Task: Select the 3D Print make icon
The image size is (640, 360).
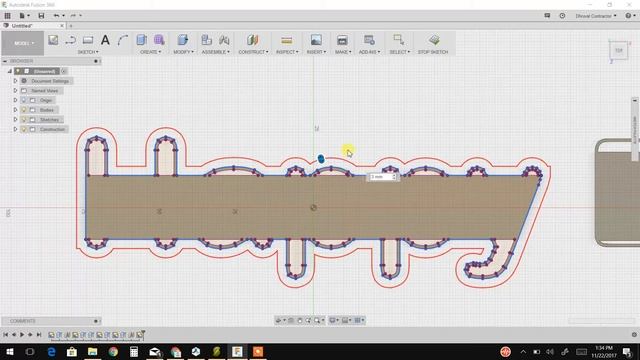Action: click(342, 40)
